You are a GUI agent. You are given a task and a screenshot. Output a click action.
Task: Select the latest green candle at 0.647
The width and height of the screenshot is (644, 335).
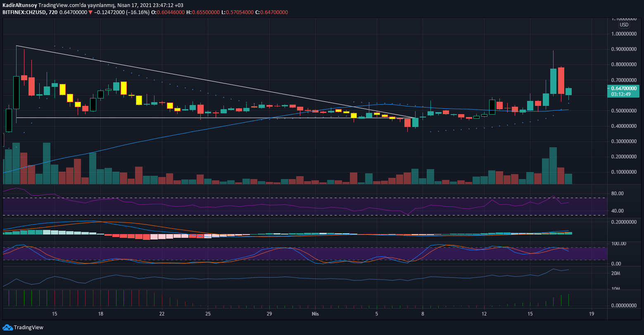pyautogui.click(x=568, y=92)
